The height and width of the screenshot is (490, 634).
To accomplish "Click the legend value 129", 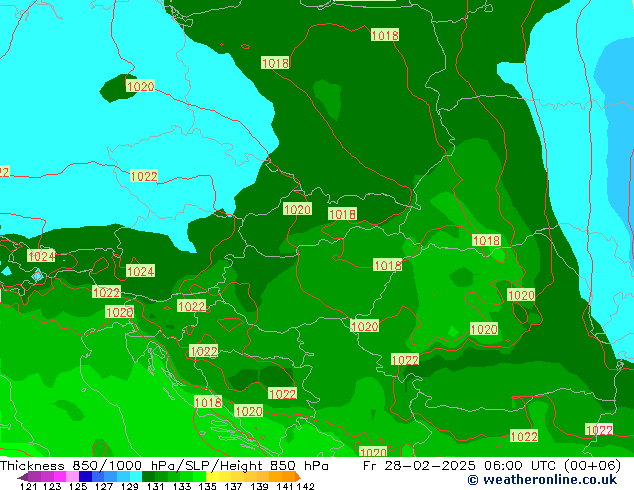I will pyautogui.click(x=130, y=486).
